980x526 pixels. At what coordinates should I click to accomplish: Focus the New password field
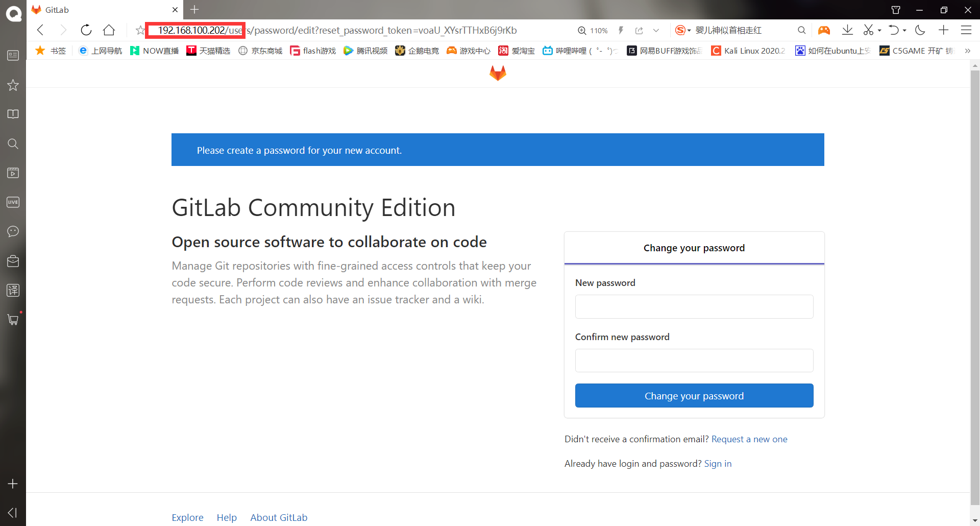click(694, 306)
